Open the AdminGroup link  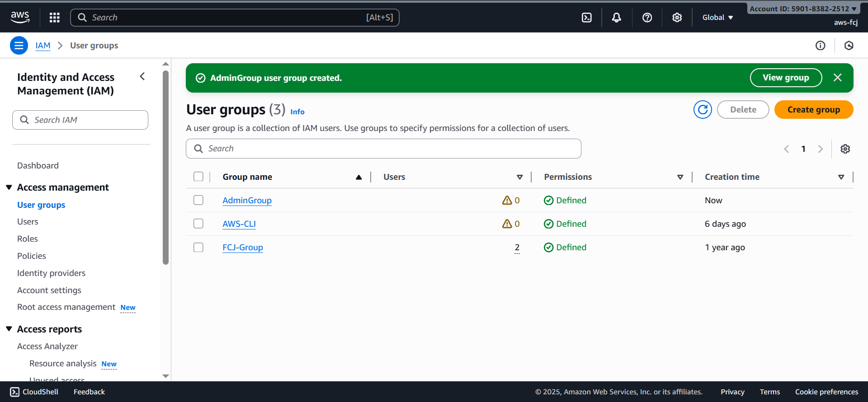click(247, 200)
